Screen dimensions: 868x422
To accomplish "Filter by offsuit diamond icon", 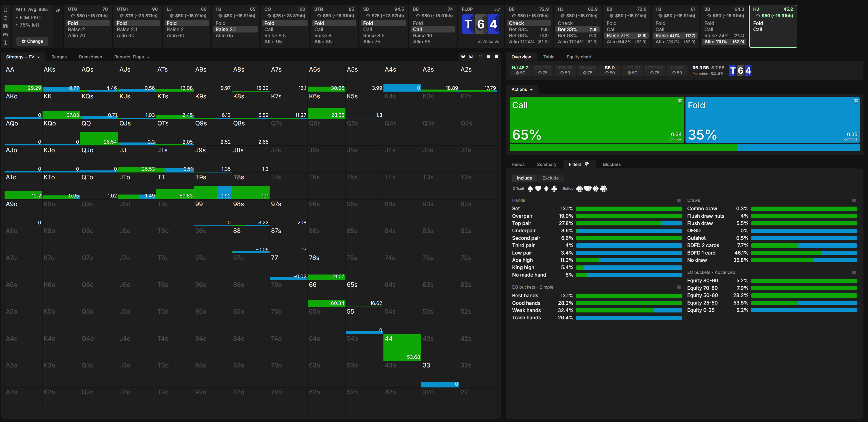I will click(546, 189).
